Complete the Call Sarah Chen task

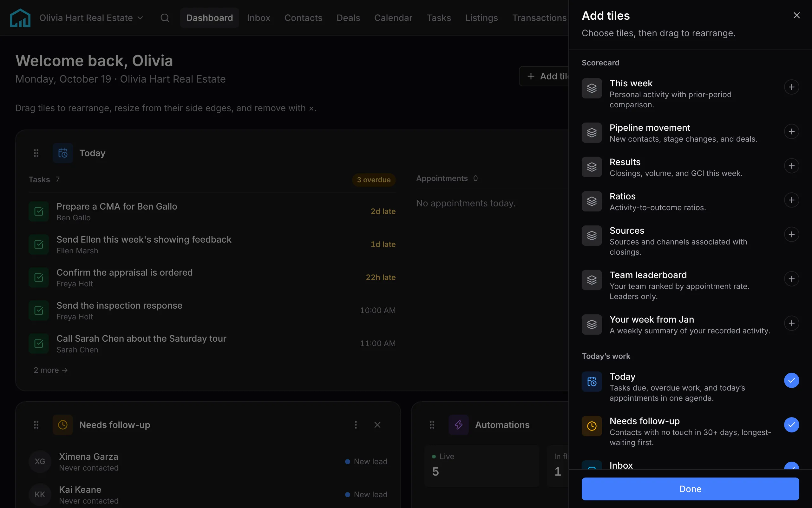[39, 343]
